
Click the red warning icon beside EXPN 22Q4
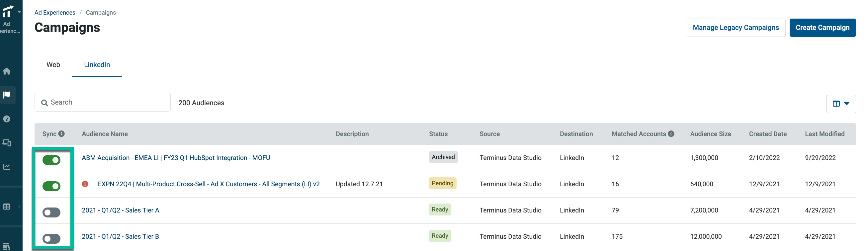[85, 184]
